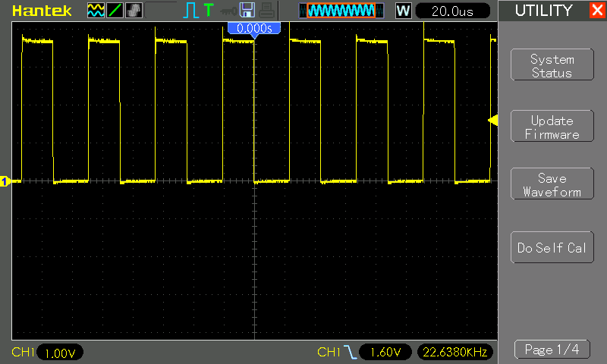The width and height of the screenshot is (607, 364).
Task: Click the W window timebase icon
Action: [x=403, y=11]
